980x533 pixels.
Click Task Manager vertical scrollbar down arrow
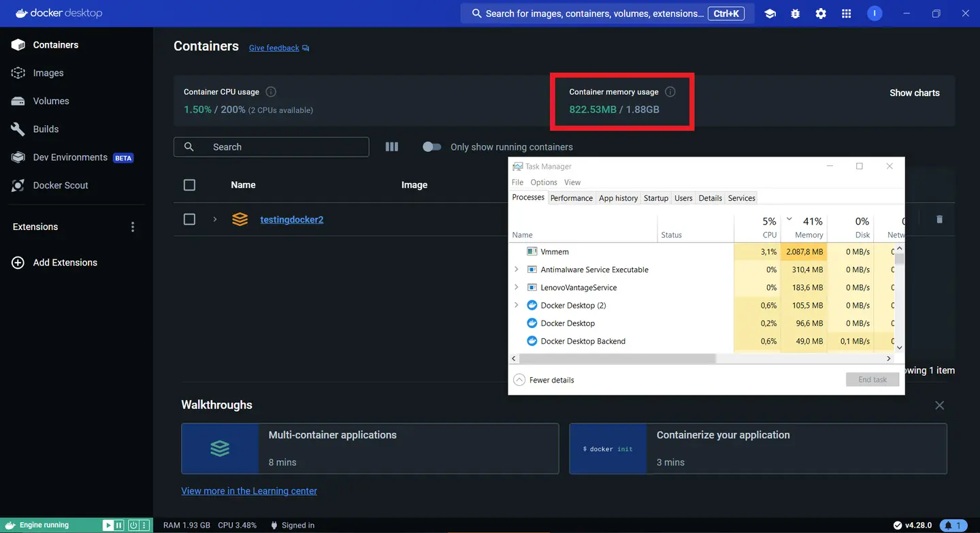pyautogui.click(x=899, y=347)
